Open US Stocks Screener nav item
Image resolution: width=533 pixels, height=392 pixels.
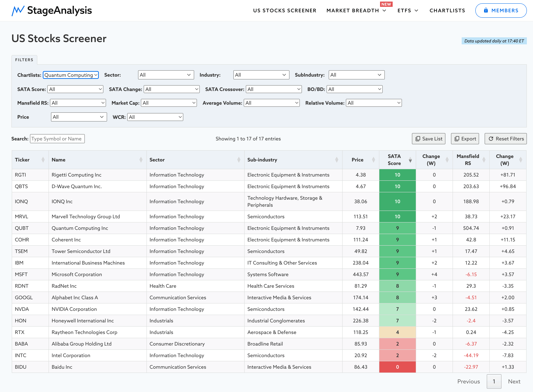coord(285,11)
